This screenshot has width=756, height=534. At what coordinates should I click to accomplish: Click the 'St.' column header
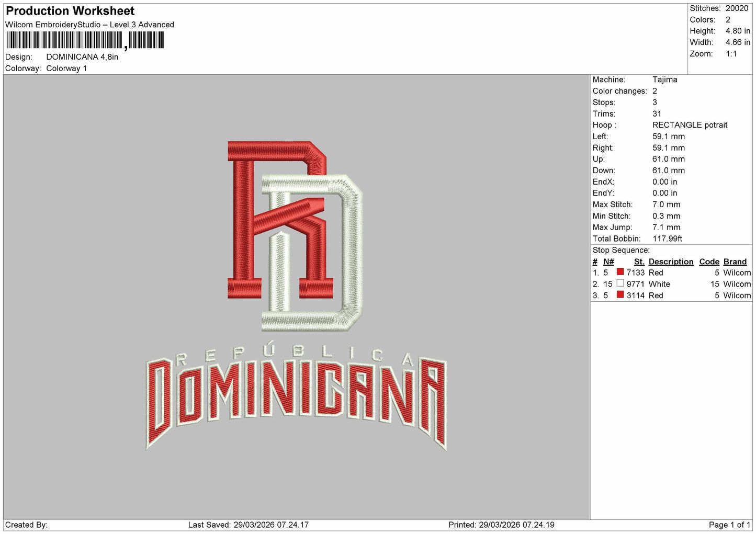(639, 262)
